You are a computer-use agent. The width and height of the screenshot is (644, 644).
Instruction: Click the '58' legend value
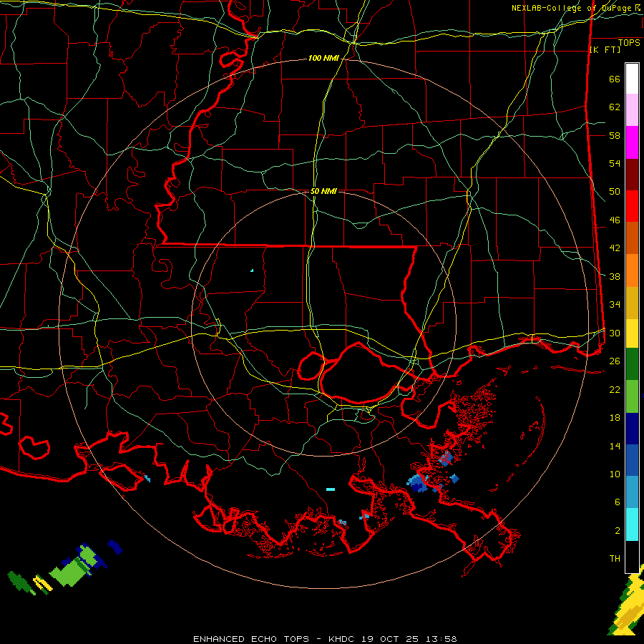pyautogui.click(x=615, y=135)
